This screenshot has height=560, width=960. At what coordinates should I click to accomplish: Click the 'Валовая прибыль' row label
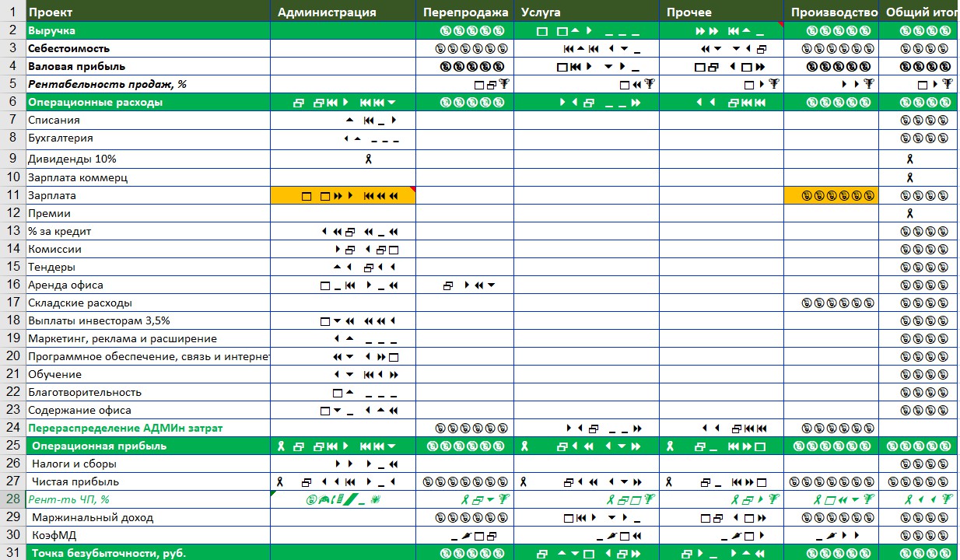point(148,66)
